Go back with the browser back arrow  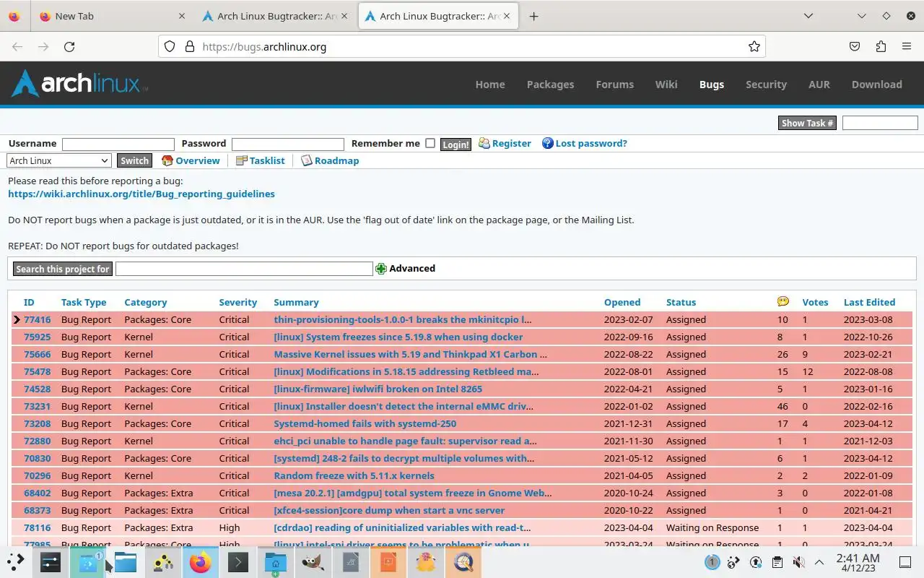17,46
